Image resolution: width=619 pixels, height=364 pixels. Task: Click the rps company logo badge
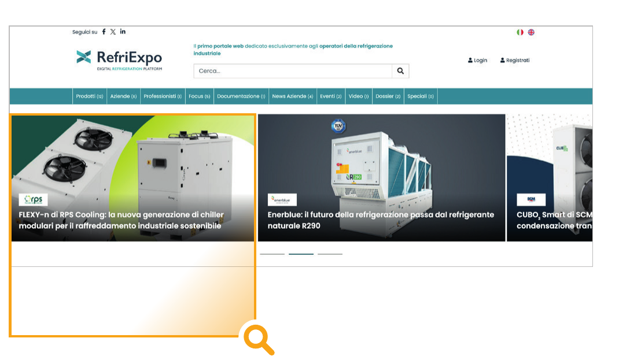click(x=33, y=199)
